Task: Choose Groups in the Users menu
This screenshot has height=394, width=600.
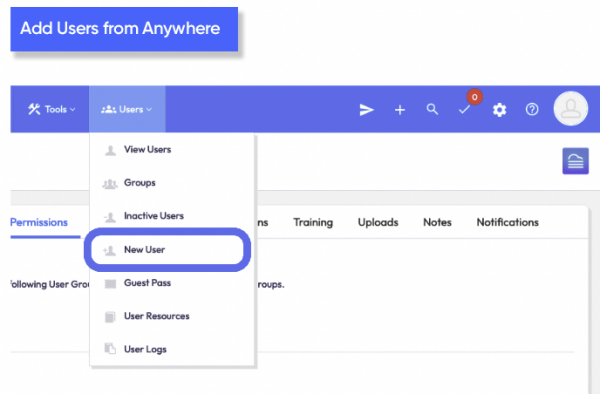Action: pyautogui.click(x=172, y=183)
